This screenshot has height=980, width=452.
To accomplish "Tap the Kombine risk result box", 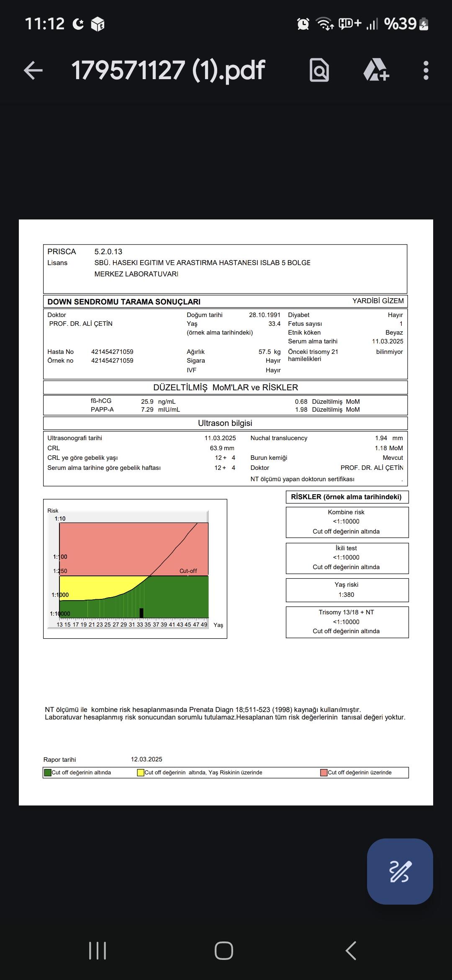I will (347, 522).
